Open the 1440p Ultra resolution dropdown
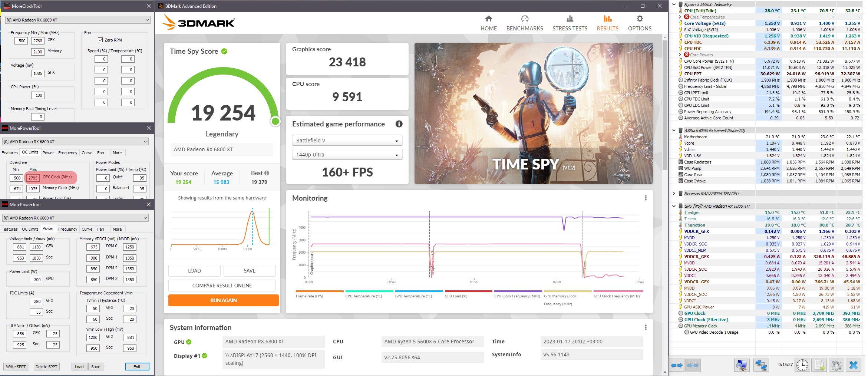The width and height of the screenshot is (868, 376). point(347,155)
